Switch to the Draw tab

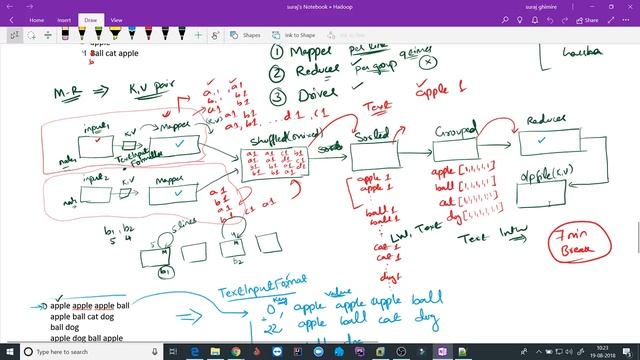coord(91,20)
